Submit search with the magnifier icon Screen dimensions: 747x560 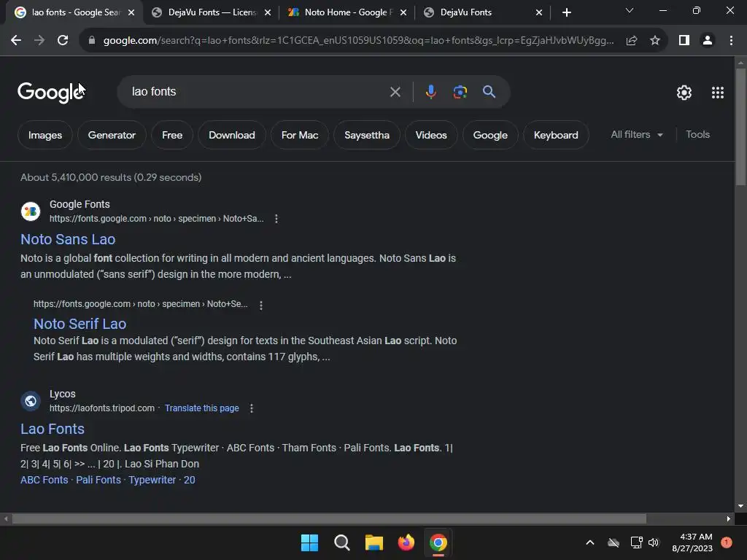[x=489, y=91]
